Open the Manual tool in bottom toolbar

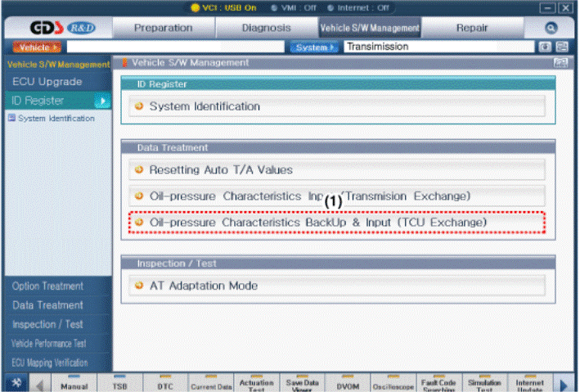74,383
